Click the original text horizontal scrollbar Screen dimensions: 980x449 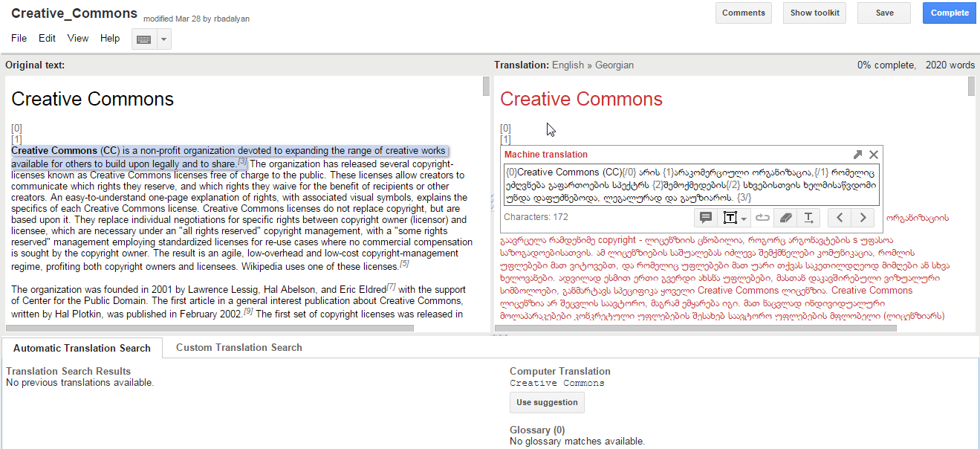click(x=210, y=327)
